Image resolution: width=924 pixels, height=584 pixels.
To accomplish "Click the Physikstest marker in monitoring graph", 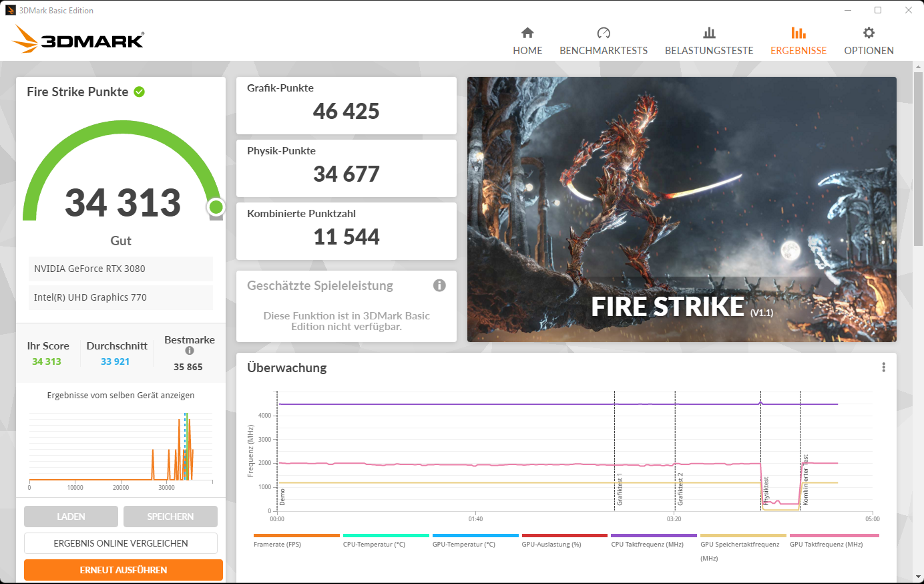I will pos(766,491).
